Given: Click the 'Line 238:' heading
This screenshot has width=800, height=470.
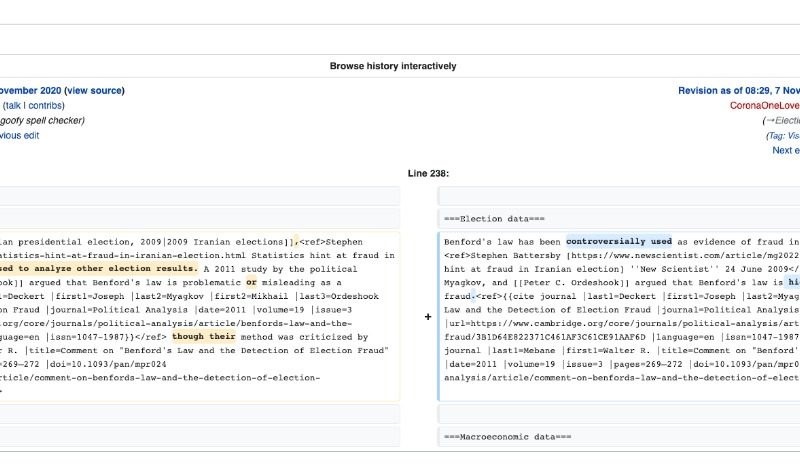Looking at the screenshot, I should (x=428, y=173).
